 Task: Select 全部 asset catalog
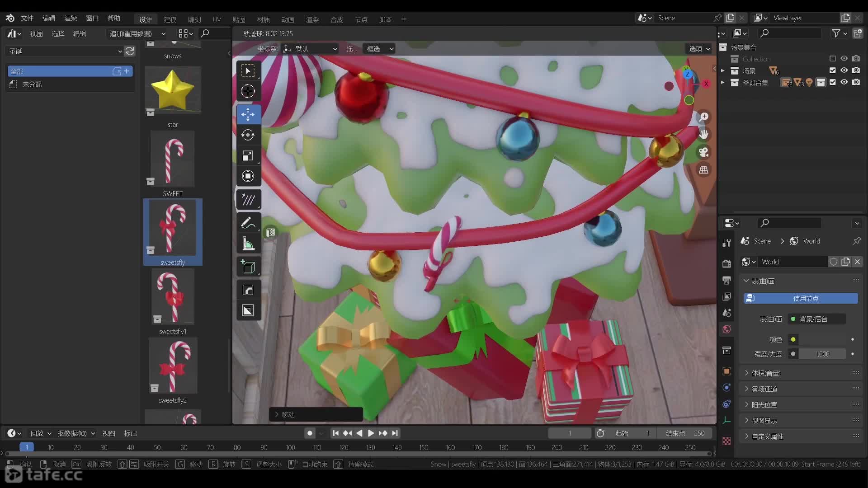pyautogui.click(x=70, y=71)
